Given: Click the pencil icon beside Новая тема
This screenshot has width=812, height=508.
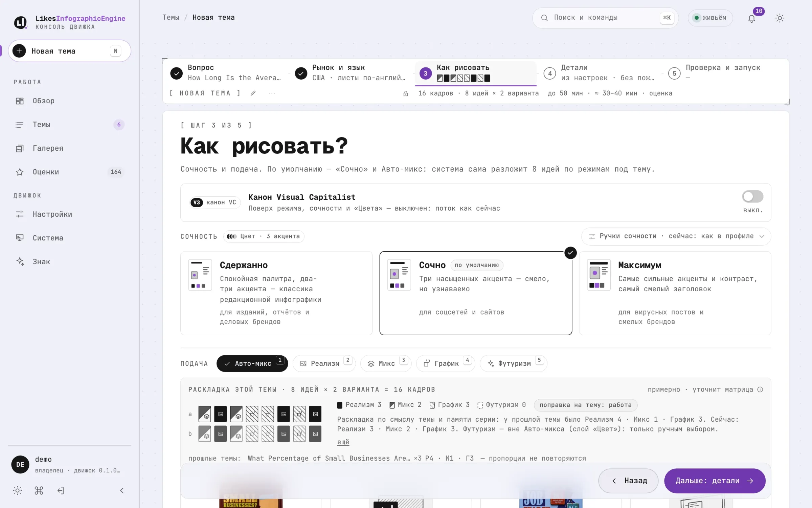Looking at the screenshot, I should click(x=253, y=93).
